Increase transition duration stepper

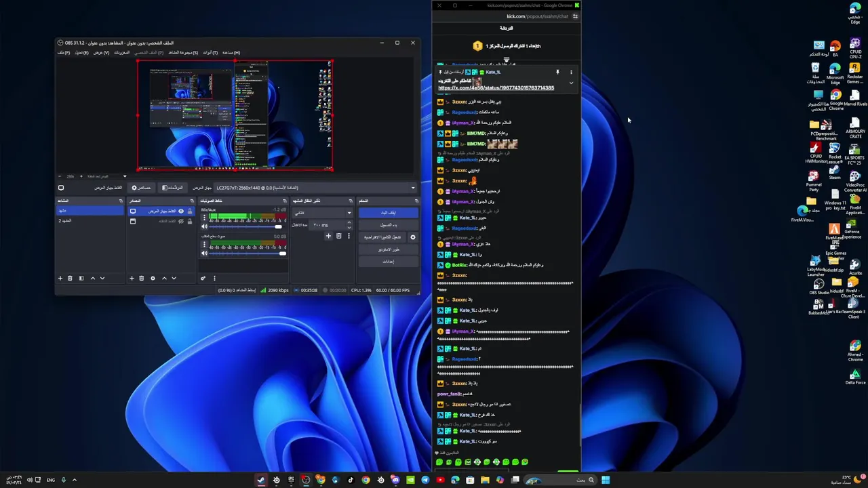pos(349,222)
